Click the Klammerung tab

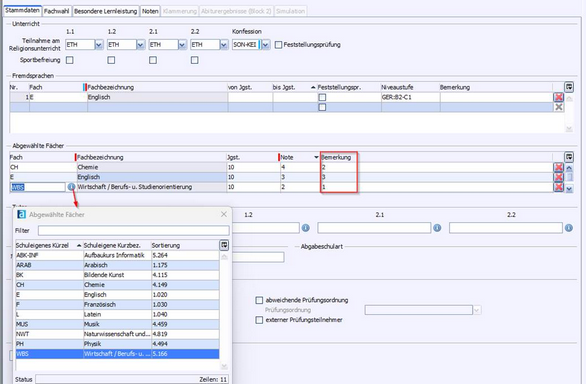point(180,11)
